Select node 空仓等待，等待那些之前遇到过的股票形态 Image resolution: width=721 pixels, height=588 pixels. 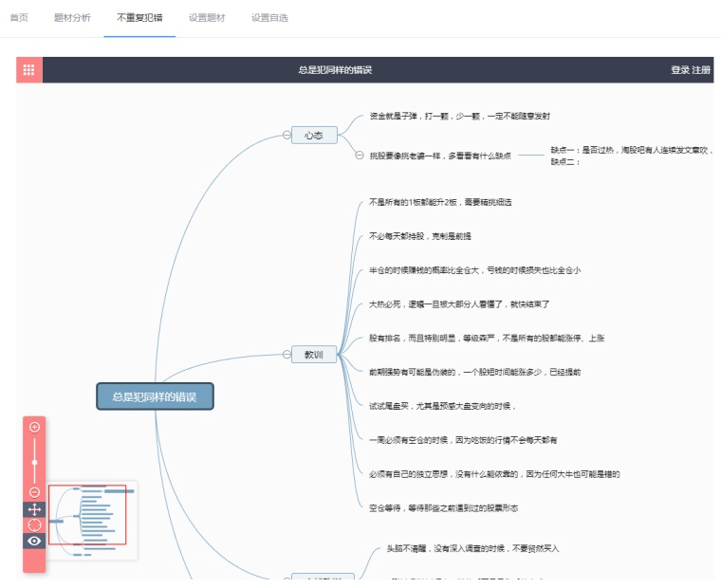point(444,508)
